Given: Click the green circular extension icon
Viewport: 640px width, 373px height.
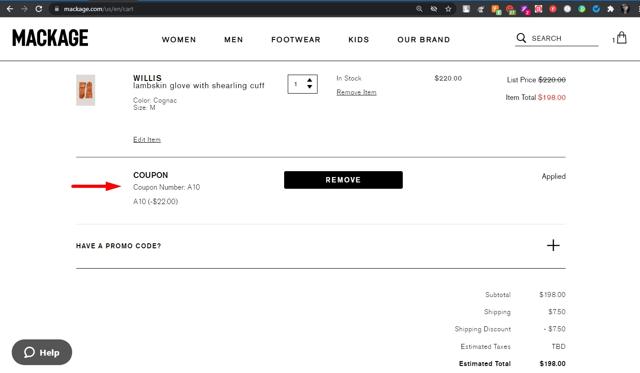Looking at the screenshot, I should (x=582, y=9).
